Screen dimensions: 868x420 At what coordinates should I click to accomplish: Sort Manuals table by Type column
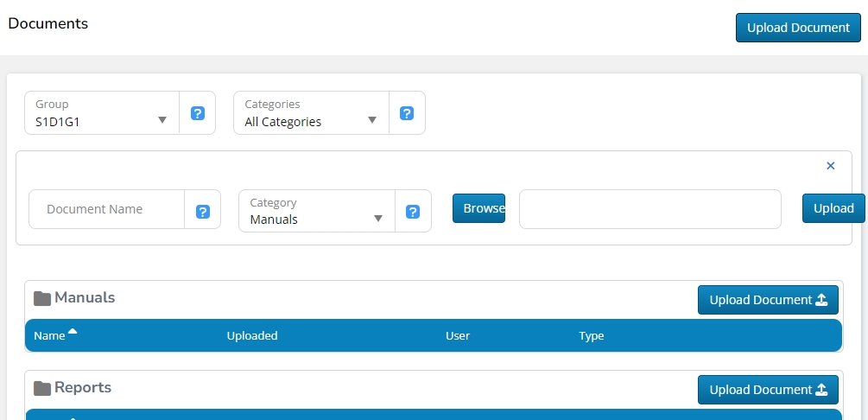(591, 335)
